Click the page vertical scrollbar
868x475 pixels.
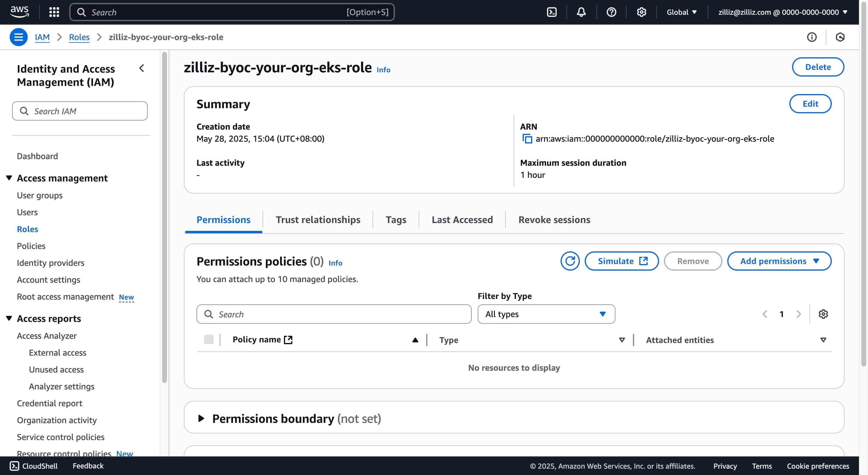click(x=863, y=184)
